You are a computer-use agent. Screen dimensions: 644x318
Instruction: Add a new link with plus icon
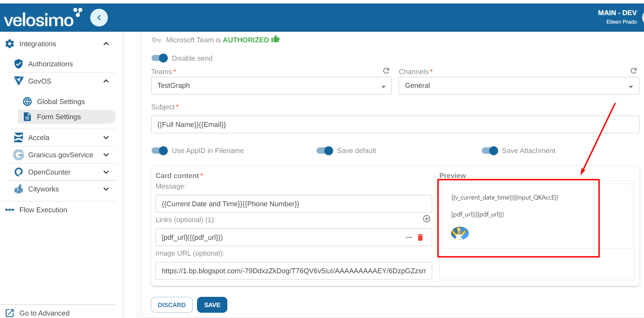click(427, 219)
